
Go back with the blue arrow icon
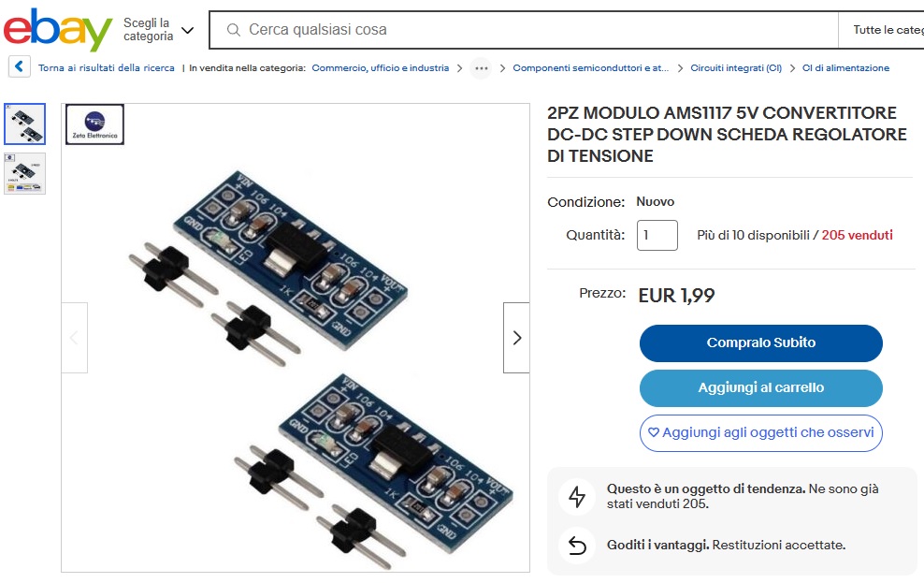19,66
